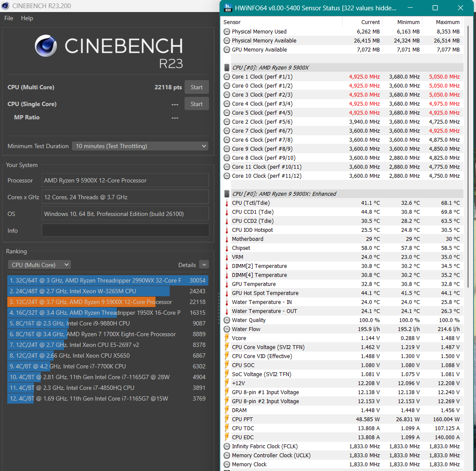Start the CPU (Single Core) test
476x471 pixels.
pyautogui.click(x=196, y=104)
